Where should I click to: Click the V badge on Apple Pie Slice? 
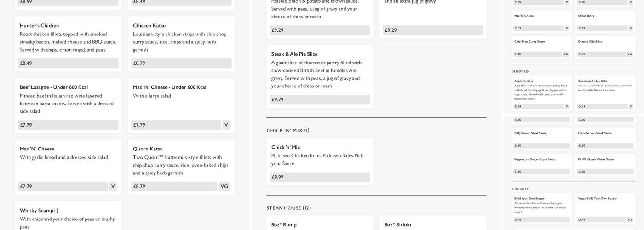(x=567, y=106)
